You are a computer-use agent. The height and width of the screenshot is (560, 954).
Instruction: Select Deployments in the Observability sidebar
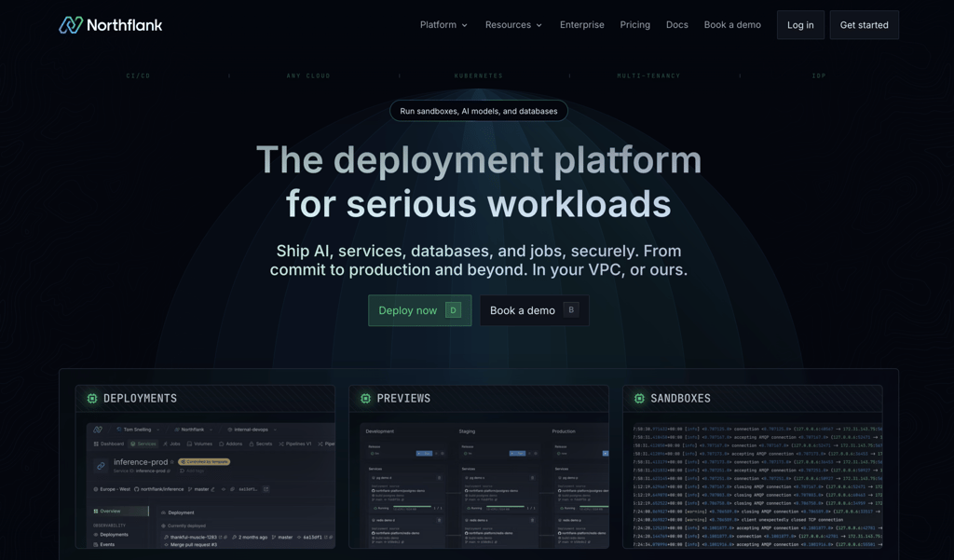[111, 535]
